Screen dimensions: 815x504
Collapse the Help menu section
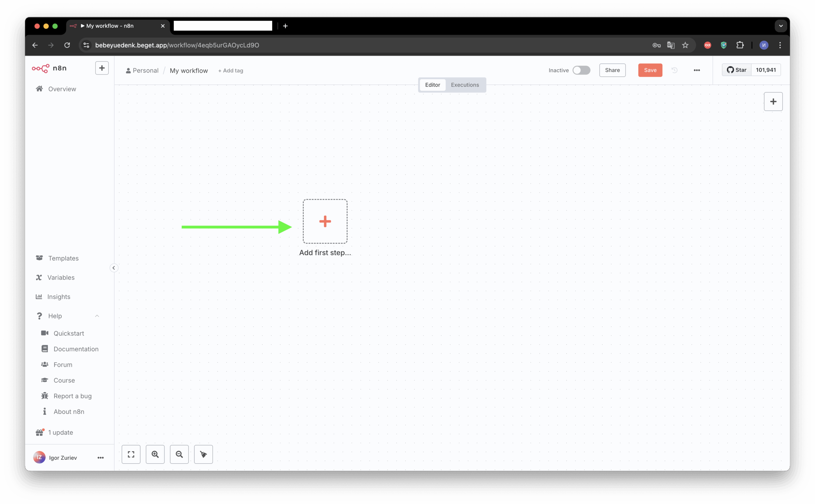97,316
